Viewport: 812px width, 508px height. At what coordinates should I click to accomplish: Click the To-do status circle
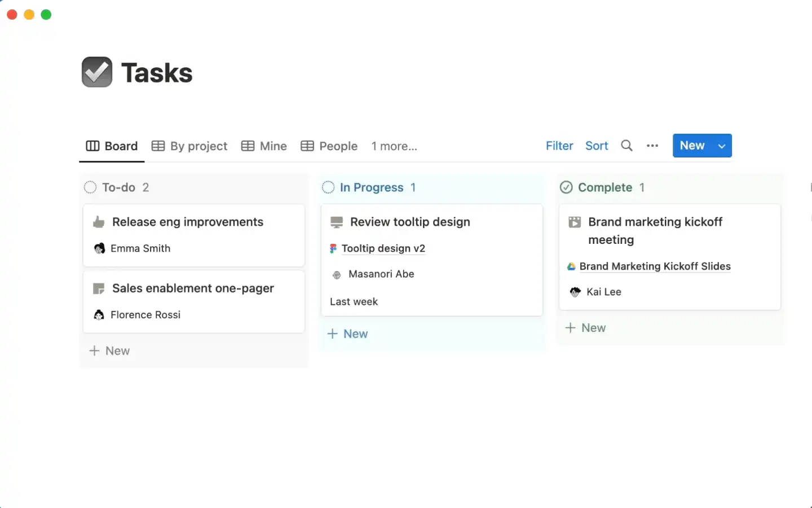(90, 187)
